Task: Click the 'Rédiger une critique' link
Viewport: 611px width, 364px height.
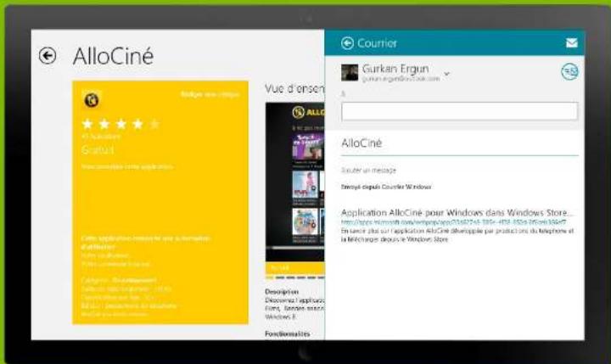Action: [210, 94]
